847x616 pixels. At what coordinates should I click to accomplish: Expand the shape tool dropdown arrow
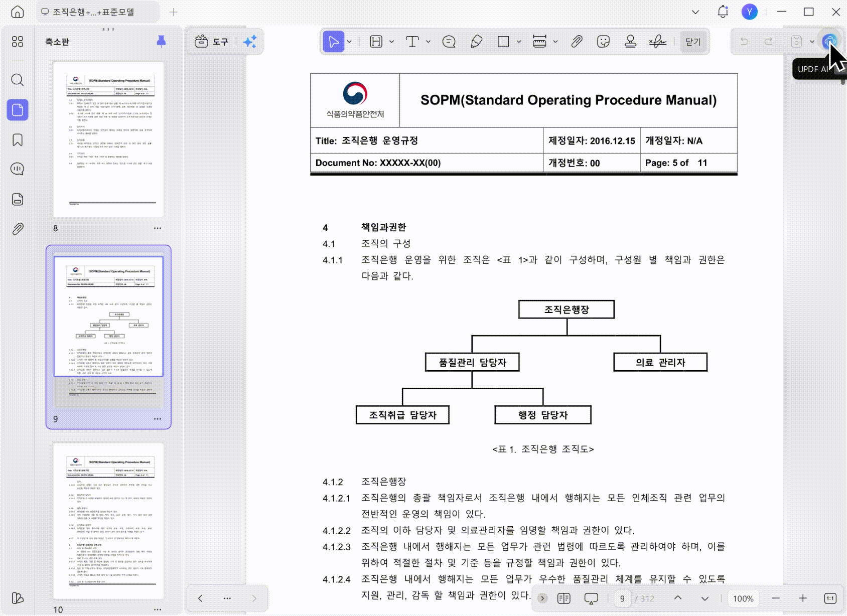tap(519, 42)
